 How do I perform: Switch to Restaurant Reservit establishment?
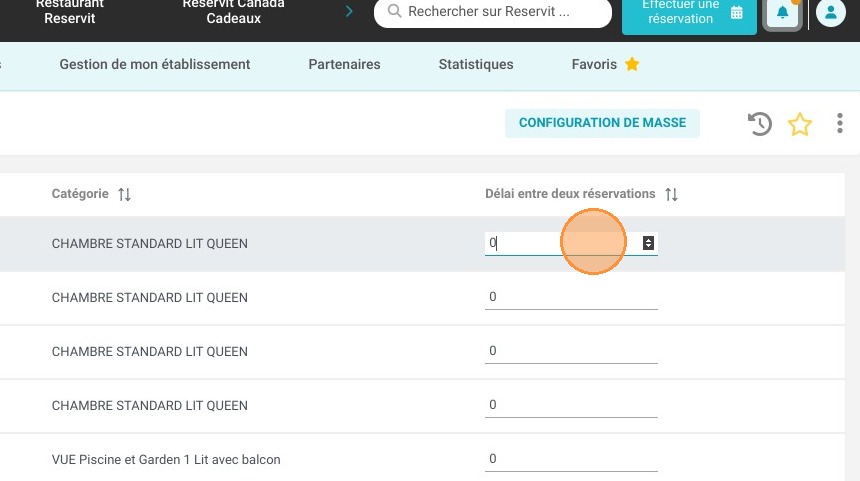click(70, 12)
